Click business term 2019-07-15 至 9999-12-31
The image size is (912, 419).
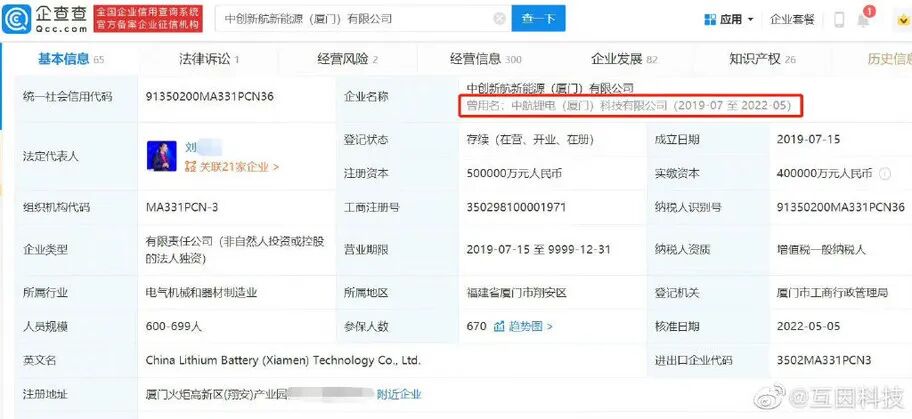539,250
